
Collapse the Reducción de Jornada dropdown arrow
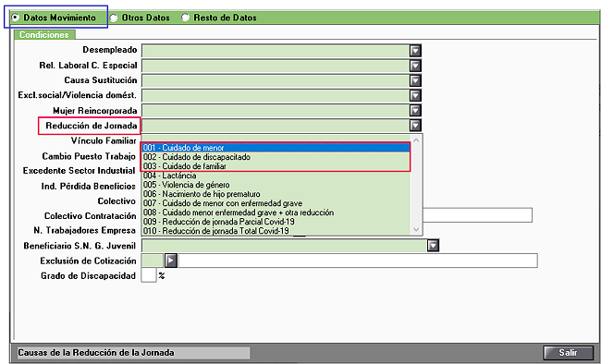point(415,126)
